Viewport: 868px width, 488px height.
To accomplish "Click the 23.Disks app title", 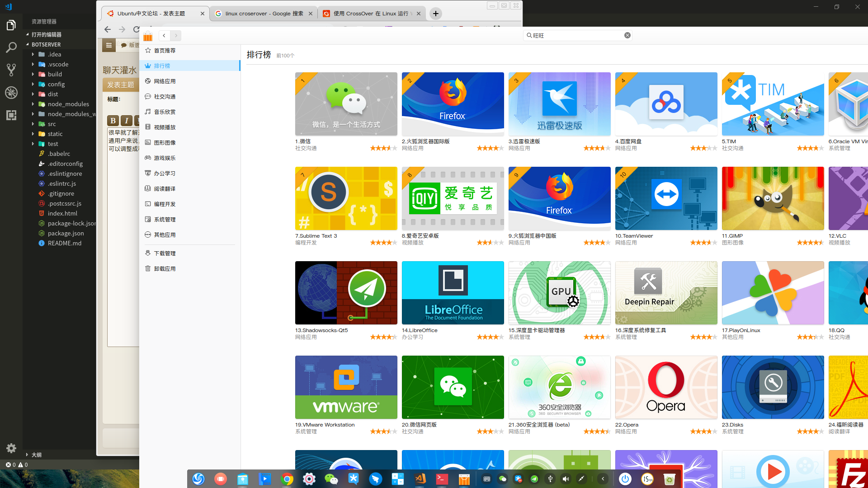I will click(x=732, y=425).
